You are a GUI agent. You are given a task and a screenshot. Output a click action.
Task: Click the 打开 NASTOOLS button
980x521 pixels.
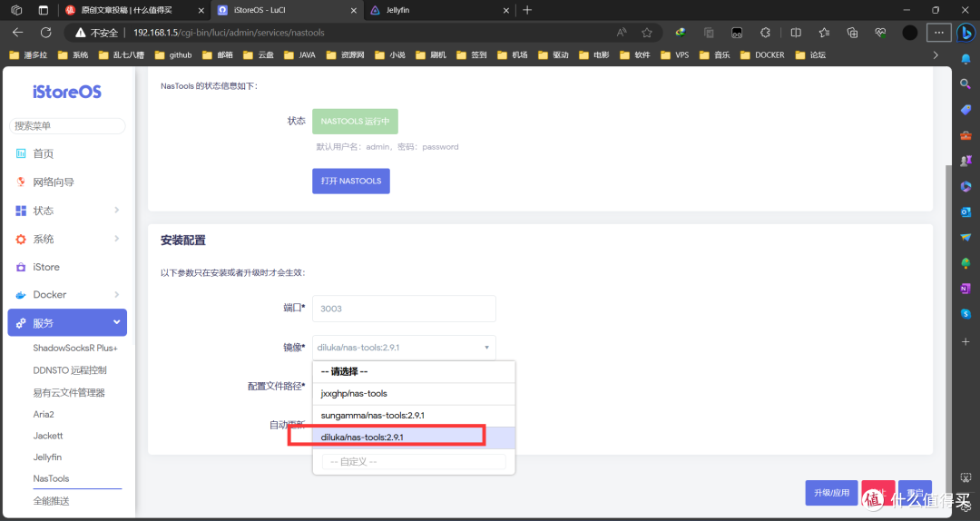351,181
